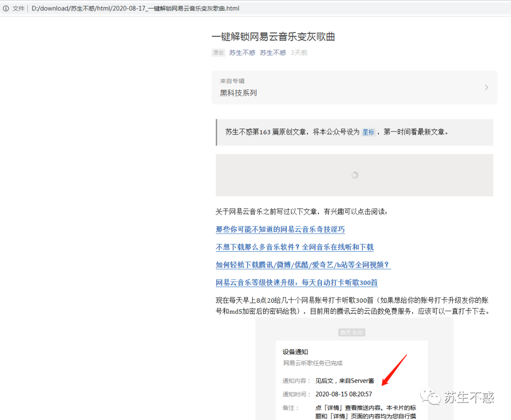Screen dimensions: 511x420
Task: Open the 设备通知 notification screenshot image
Action: point(354,368)
